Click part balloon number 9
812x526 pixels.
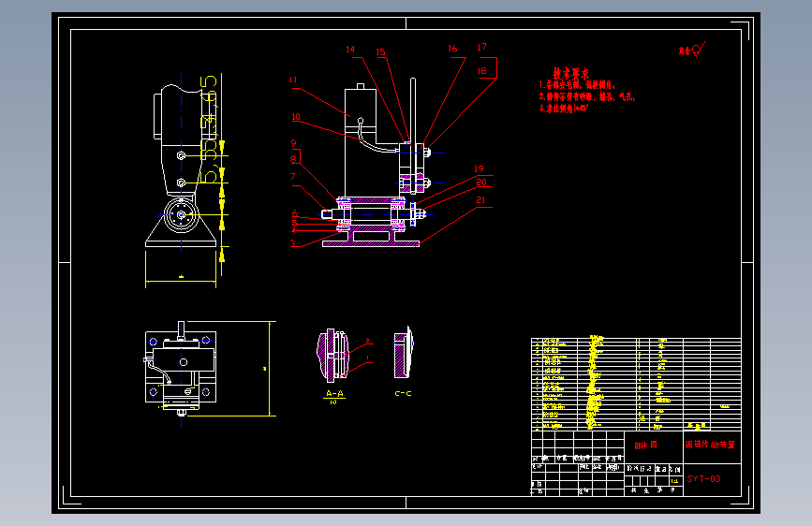pyautogui.click(x=294, y=143)
